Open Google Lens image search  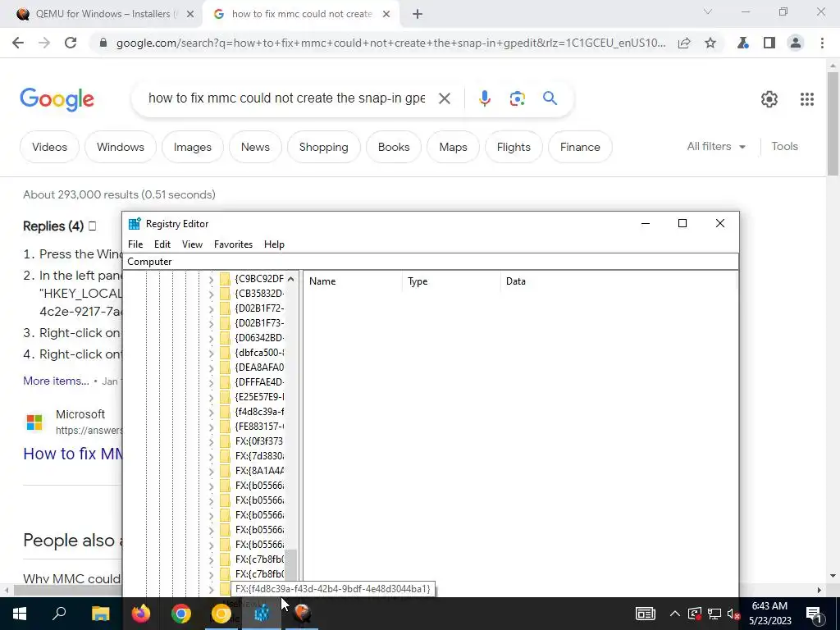517,98
